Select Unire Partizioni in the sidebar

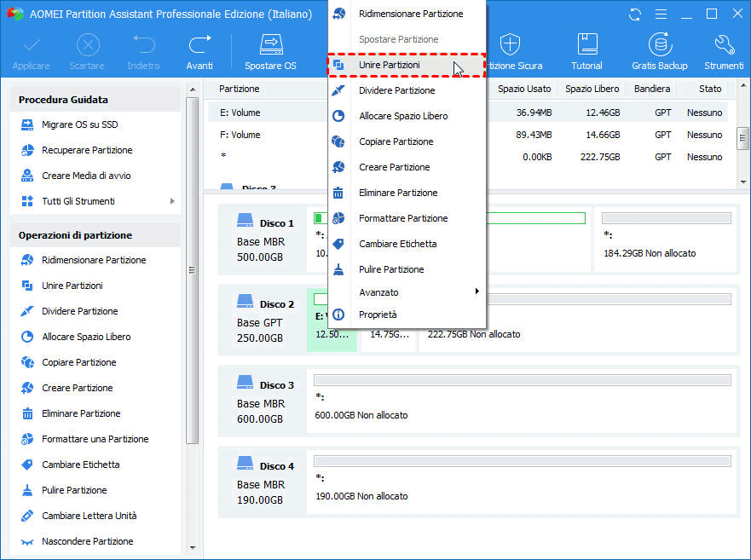tap(72, 286)
